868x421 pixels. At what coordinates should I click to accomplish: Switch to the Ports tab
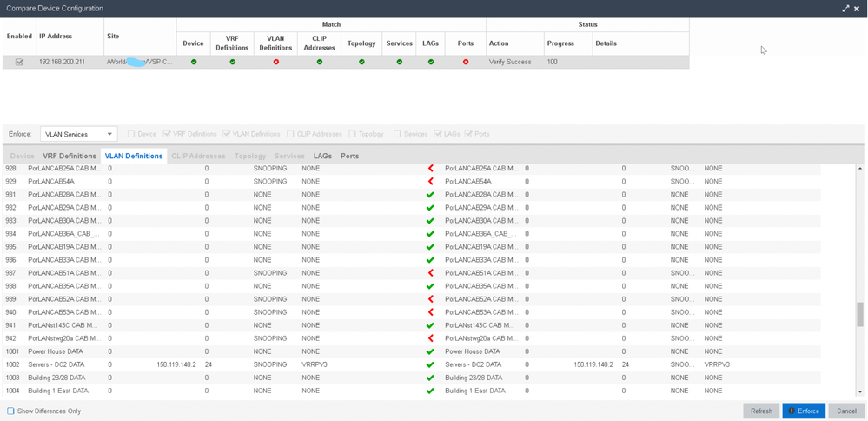(349, 156)
